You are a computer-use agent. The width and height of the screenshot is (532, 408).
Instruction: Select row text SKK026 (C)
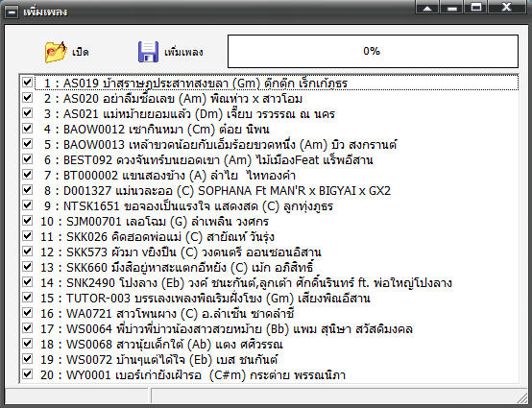pos(157,237)
